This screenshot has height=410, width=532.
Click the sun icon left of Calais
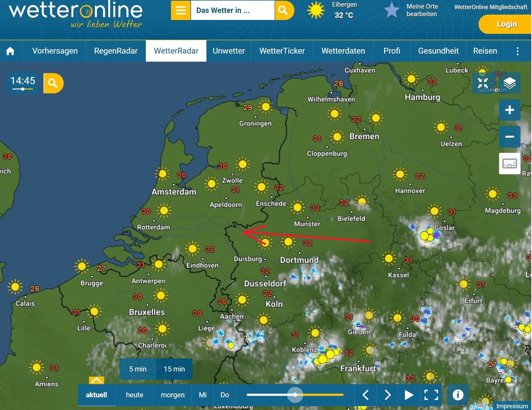[15, 287]
